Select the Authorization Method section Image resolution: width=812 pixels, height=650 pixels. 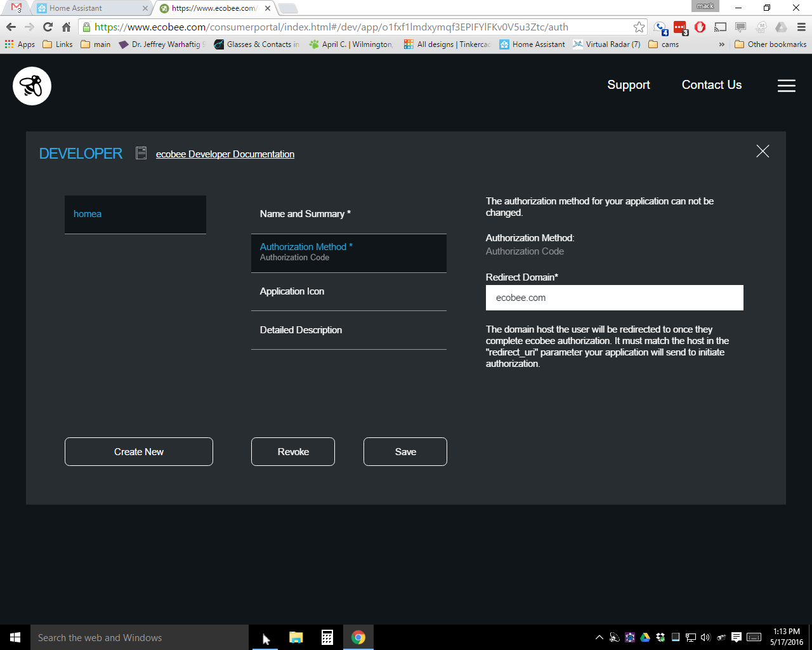tap(349, 253)
